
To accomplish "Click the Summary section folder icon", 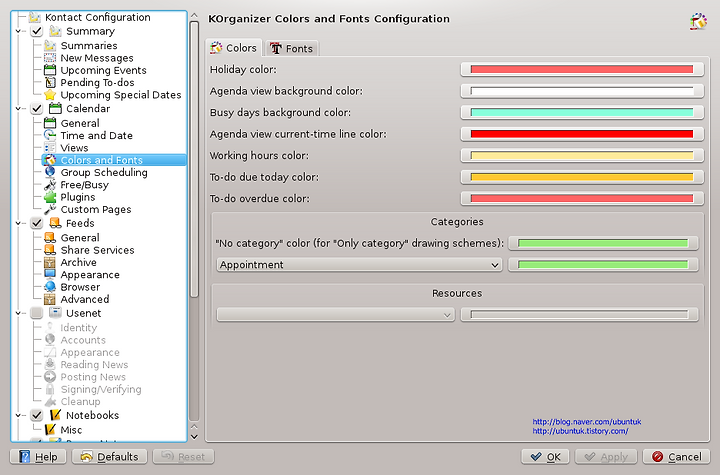I will [55, 31].
